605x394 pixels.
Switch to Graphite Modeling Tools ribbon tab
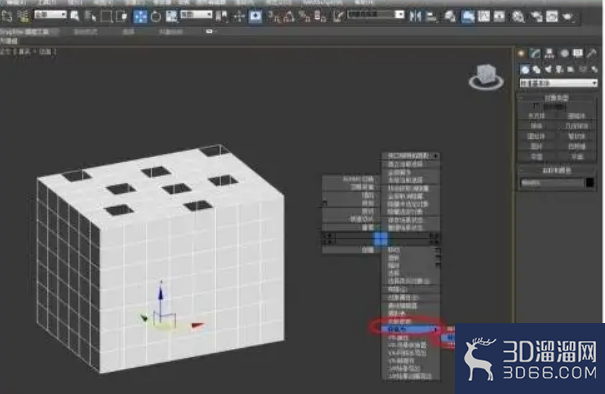pyautogui.click(x=25, y=32)
